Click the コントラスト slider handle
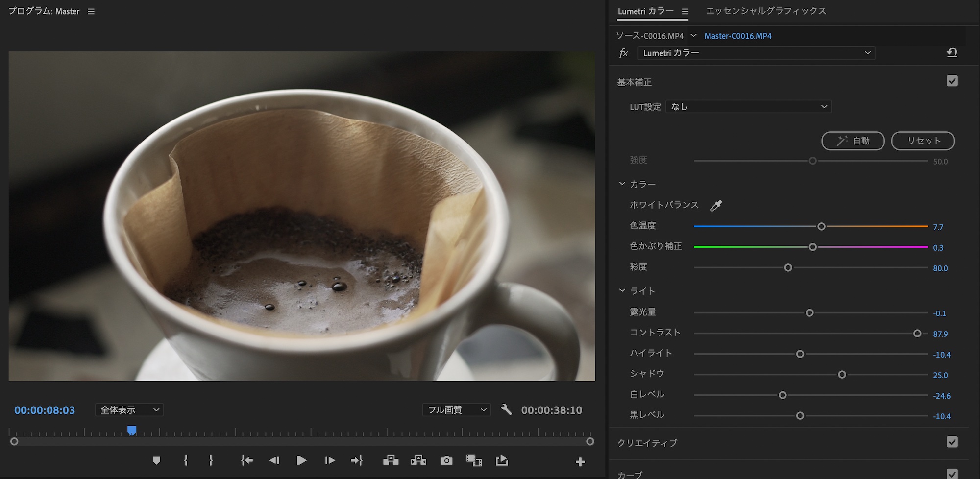The width and height of the screenshot is (980, 479). 917,334
